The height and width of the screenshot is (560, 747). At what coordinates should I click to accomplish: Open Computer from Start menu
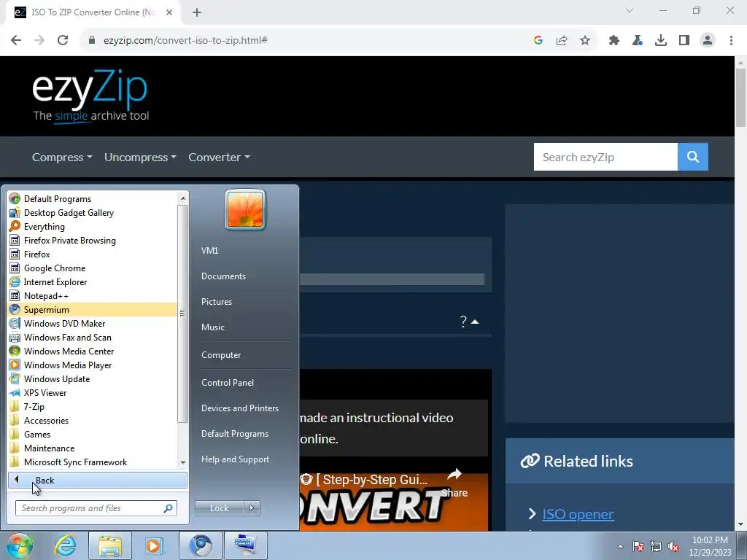click(221, 355)
